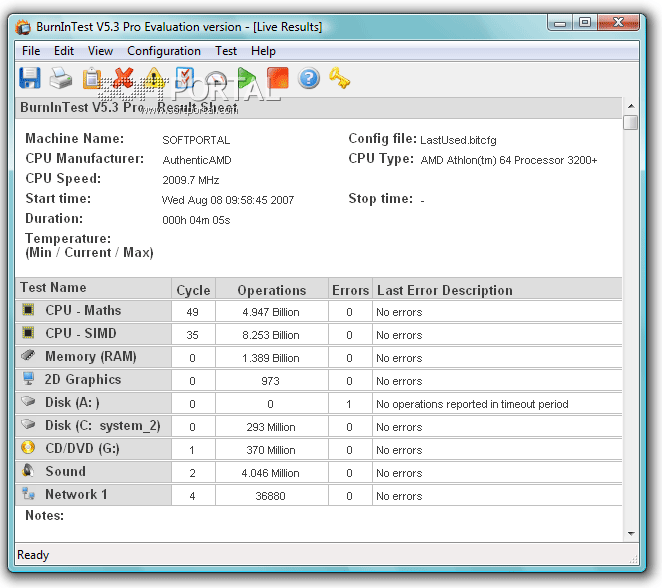Click the red X clear results icon
This screenshot has height=588, width=662.
(123, 78)
